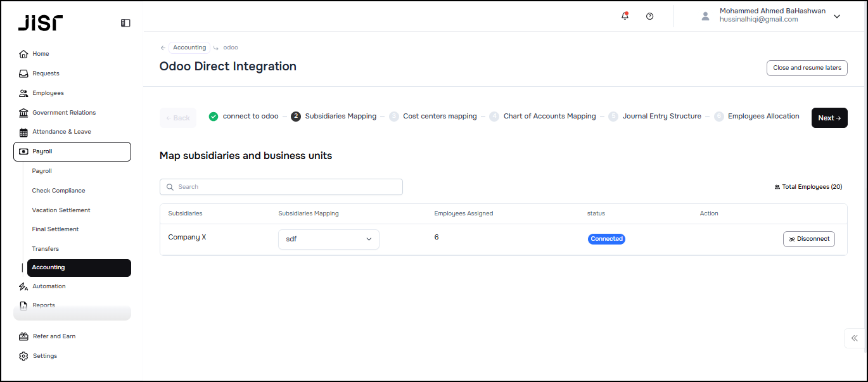868x382 pixels.
Task: Go to Cost centers mapping step
Action: click(439, 117)
